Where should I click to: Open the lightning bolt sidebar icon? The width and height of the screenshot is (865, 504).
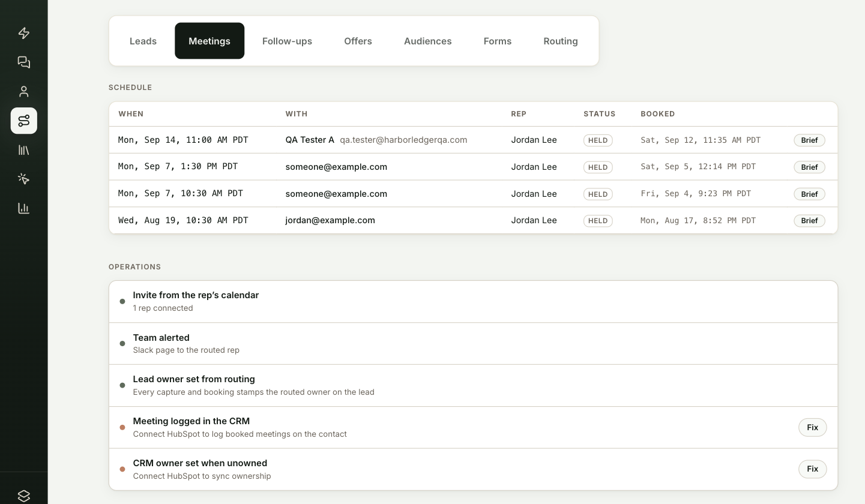24,33
